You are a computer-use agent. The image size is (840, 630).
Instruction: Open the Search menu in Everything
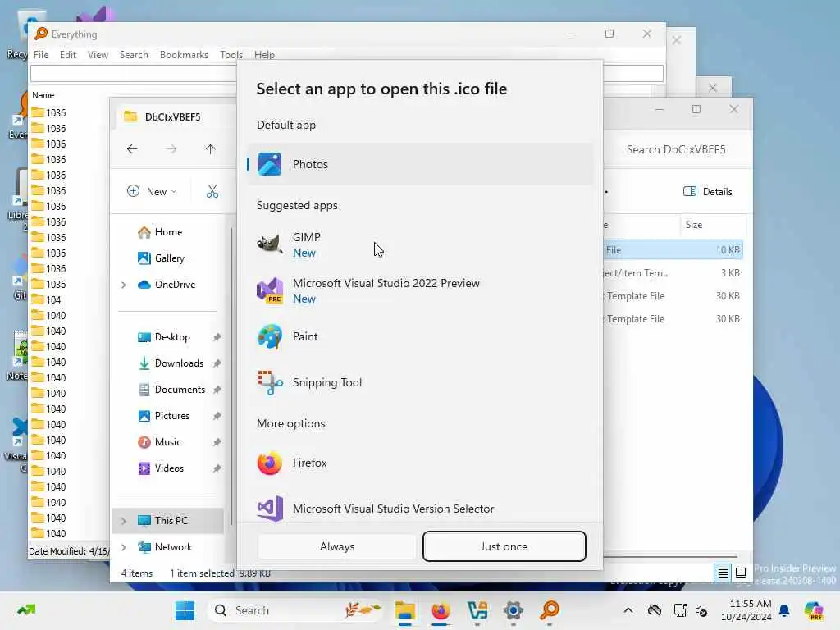point(134,55)
